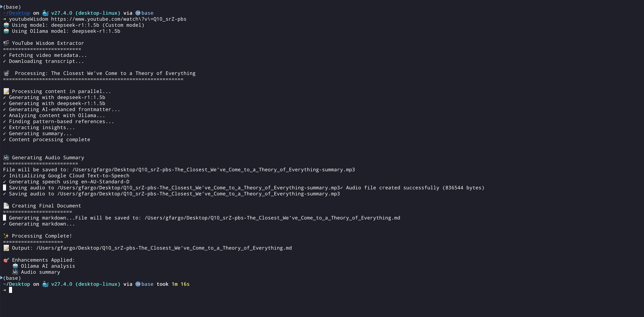Click robot icon beside Using Ollama model
This screenshot has width=644, height=317.
pyautogui.click(x=6, y=31)
